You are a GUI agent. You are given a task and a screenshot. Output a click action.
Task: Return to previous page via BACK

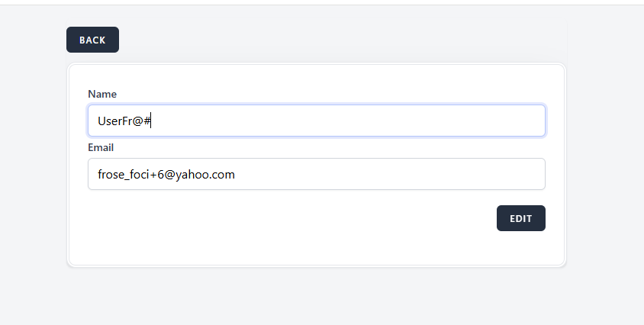[92, 40]
